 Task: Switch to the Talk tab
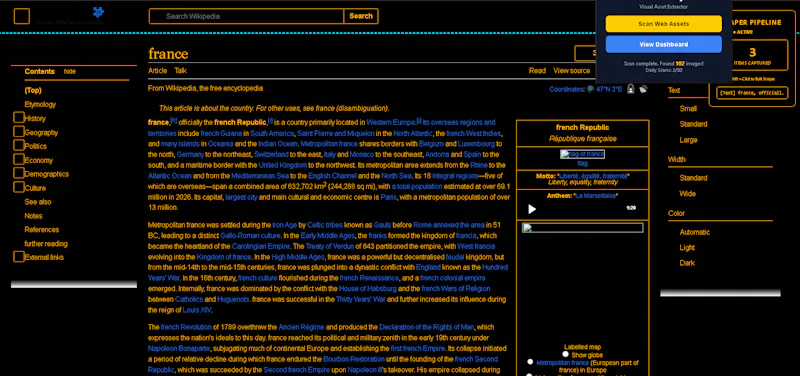[180, 71]
